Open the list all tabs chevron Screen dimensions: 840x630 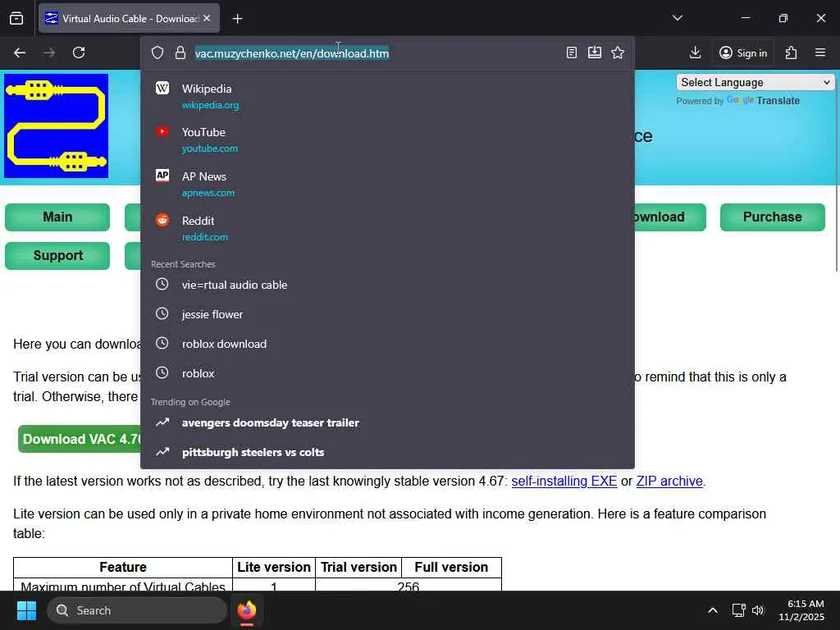678,18
